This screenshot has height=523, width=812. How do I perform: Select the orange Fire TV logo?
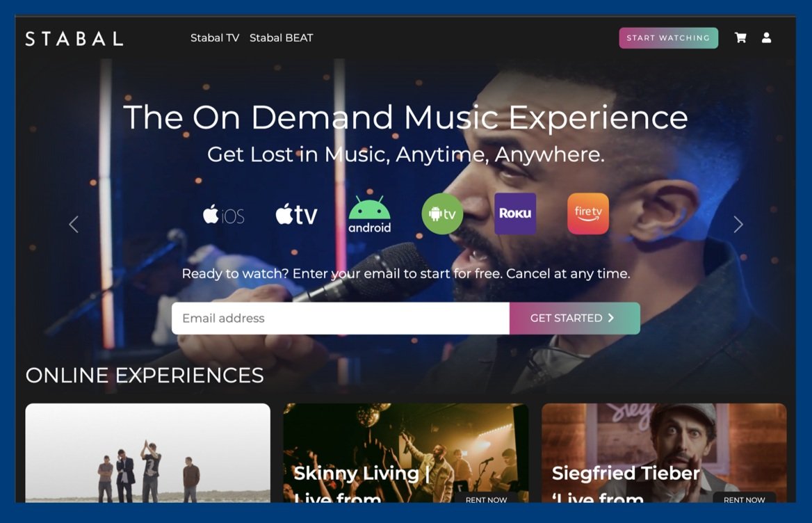pyautogui.click(x=588, y=214)
